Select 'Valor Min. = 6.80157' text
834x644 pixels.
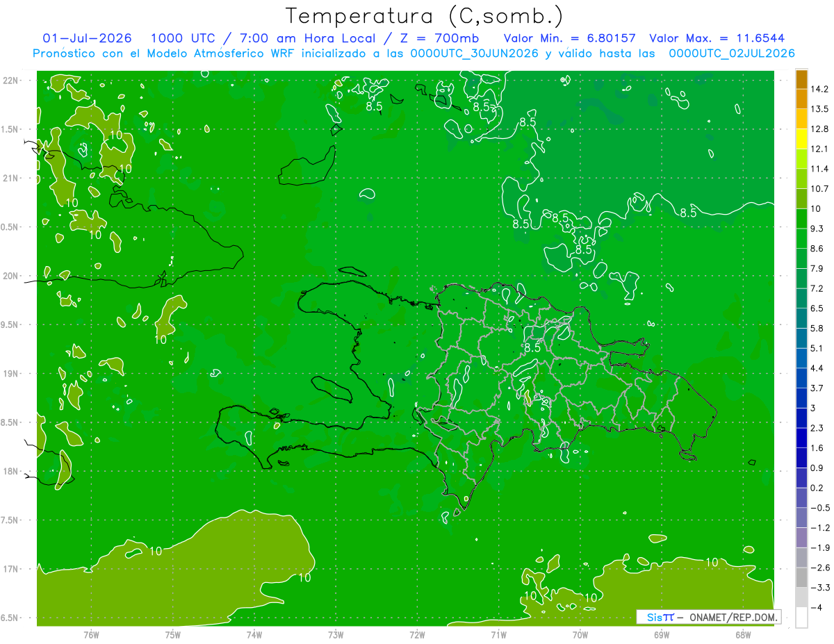tap(570, 38)
